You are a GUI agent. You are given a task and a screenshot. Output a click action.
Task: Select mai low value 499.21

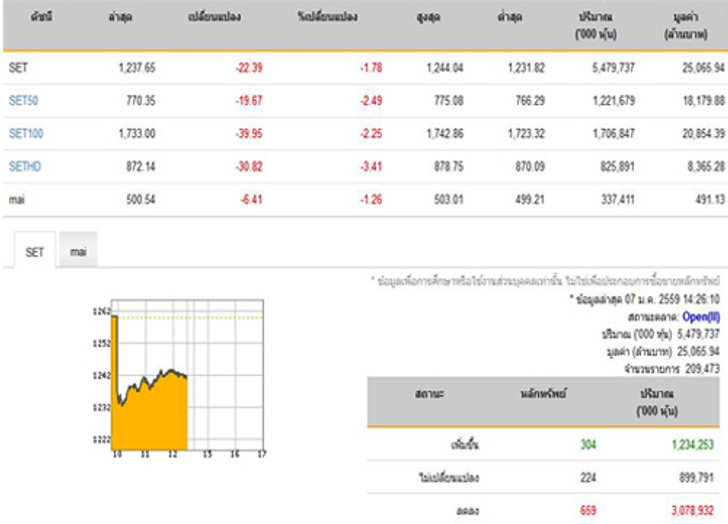click(x=530, y=199)
